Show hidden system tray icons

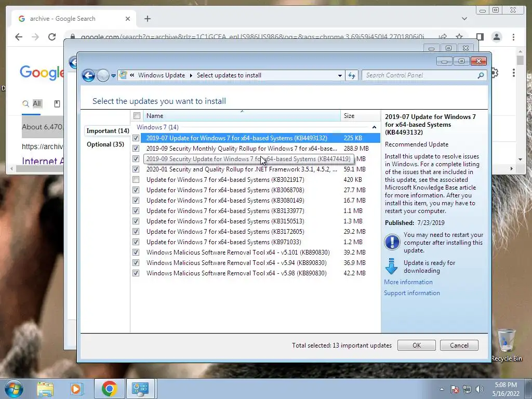442,389
